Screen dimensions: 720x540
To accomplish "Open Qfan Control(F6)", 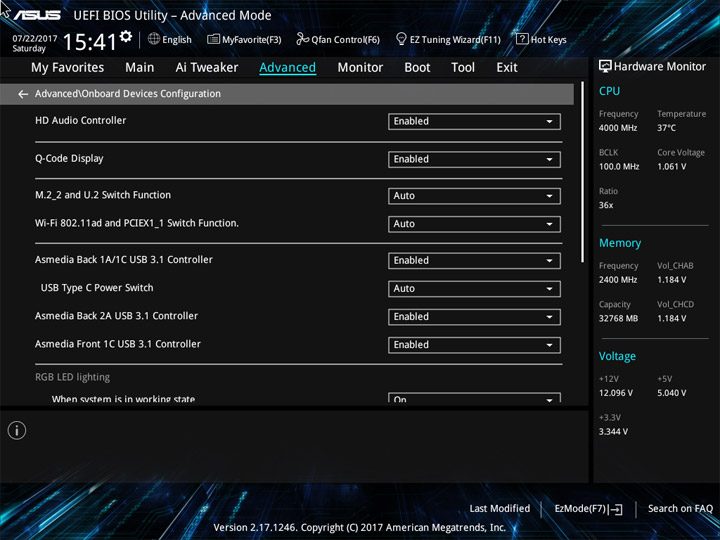I will (x=338, y=39).
